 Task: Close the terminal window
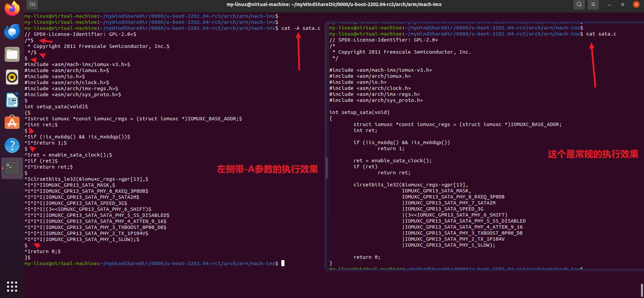pyautogui.click(x=636, y=5)
